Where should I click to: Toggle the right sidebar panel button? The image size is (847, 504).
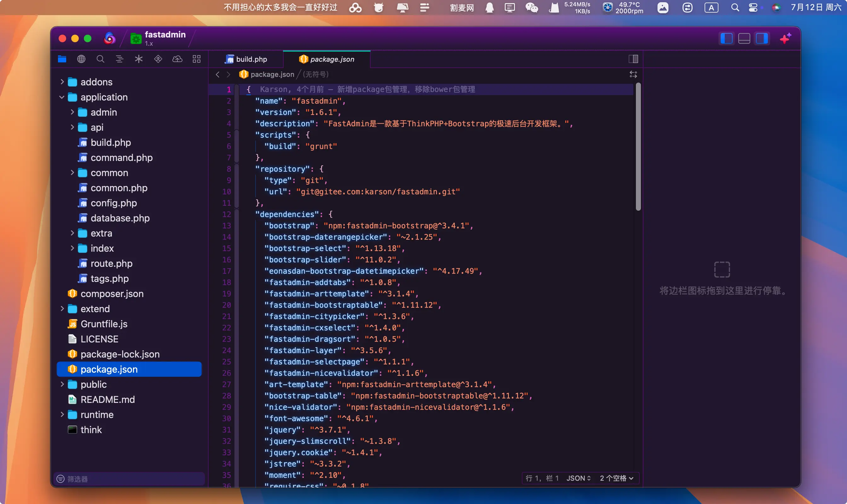(x=762, y=39)
